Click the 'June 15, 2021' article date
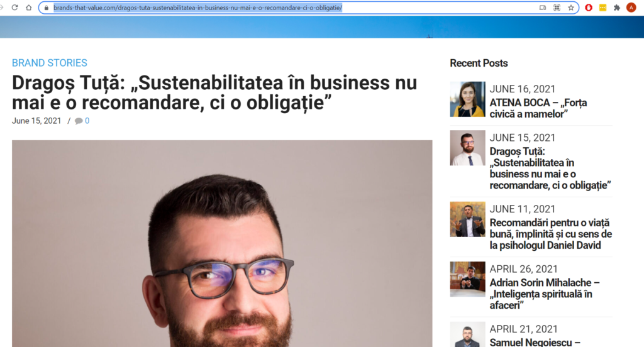Image resolution: width=644 pixels, height=347 pixels. click(36, 121)
